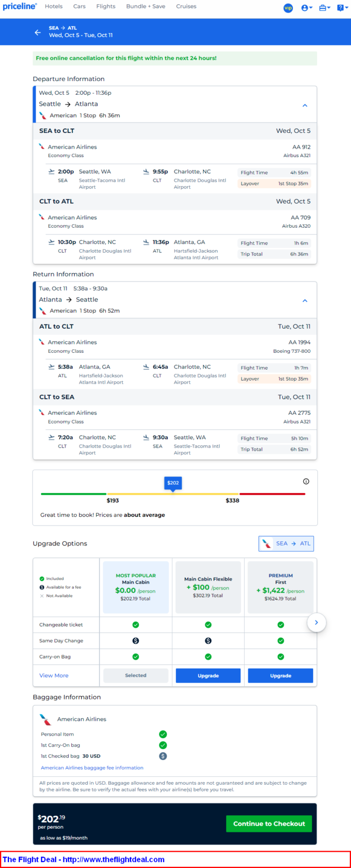The width and height of the screenshot is (351, 868).
Task: Click the Trip Total 6h 52m value
Action: pyautogui.click(x=299, y=449)
